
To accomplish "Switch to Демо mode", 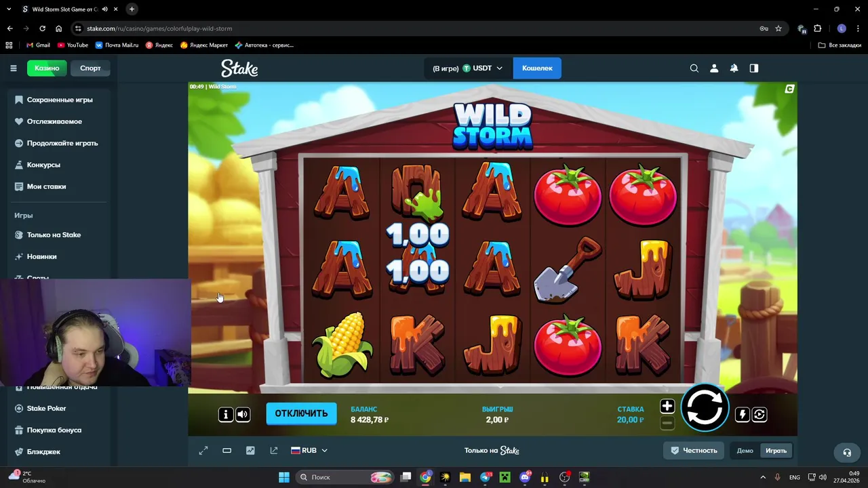I will click(745, 451).
